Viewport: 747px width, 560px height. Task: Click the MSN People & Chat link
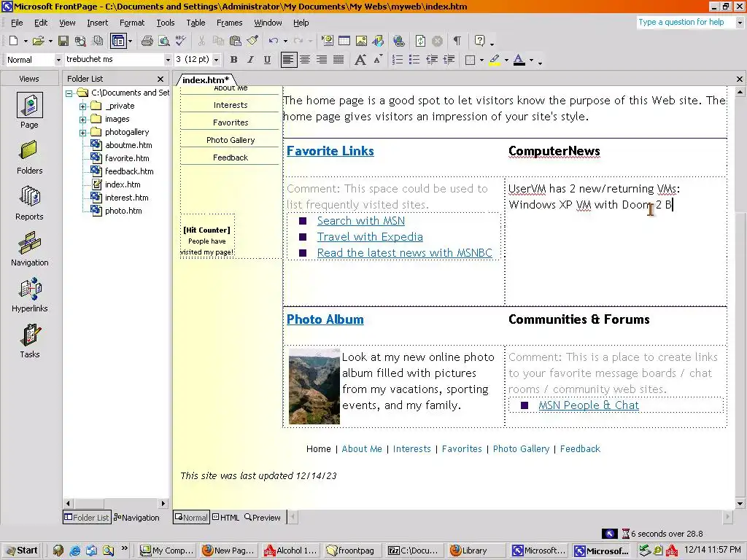point(589,405)
